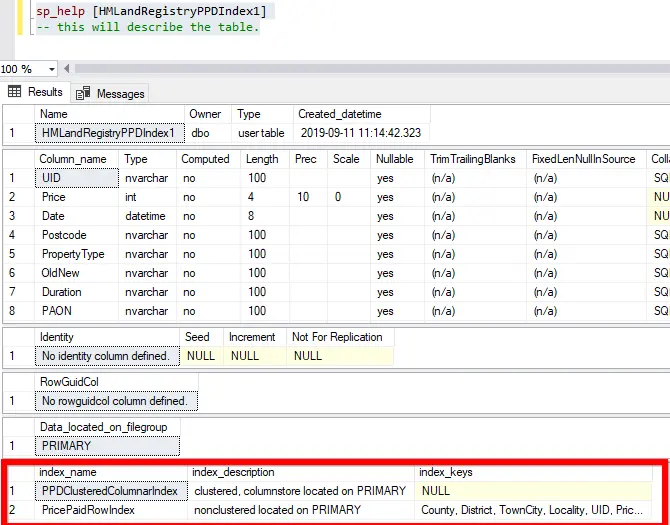The height and width of the screenshot is (525, 670).
Task: Click the left arrow of horizontal scrollbar
Action: click(68, 69)
